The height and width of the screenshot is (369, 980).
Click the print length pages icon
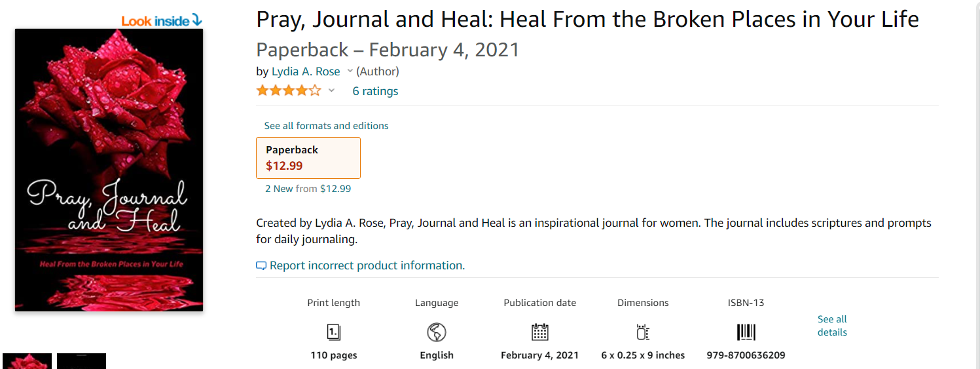click(333, 332)
